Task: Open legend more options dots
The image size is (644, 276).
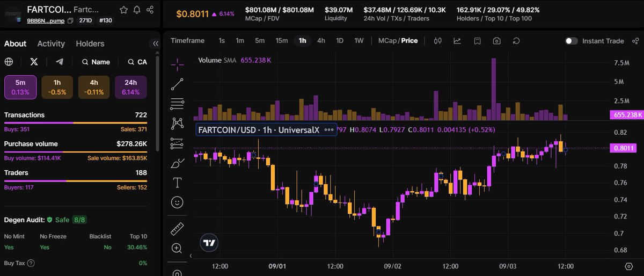Action: pyautogui.click(x=329, y=129)
